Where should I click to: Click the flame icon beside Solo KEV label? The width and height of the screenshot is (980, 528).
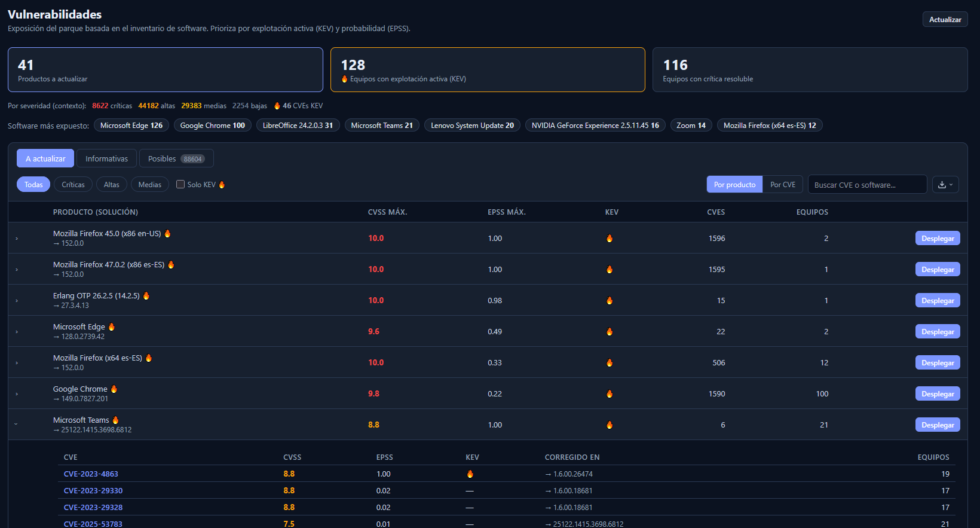222,185
